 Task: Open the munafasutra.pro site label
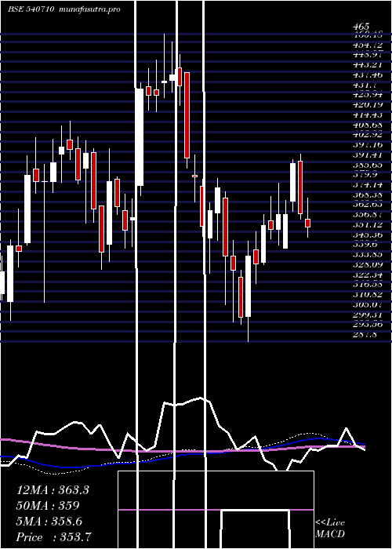tap(90, 9)
